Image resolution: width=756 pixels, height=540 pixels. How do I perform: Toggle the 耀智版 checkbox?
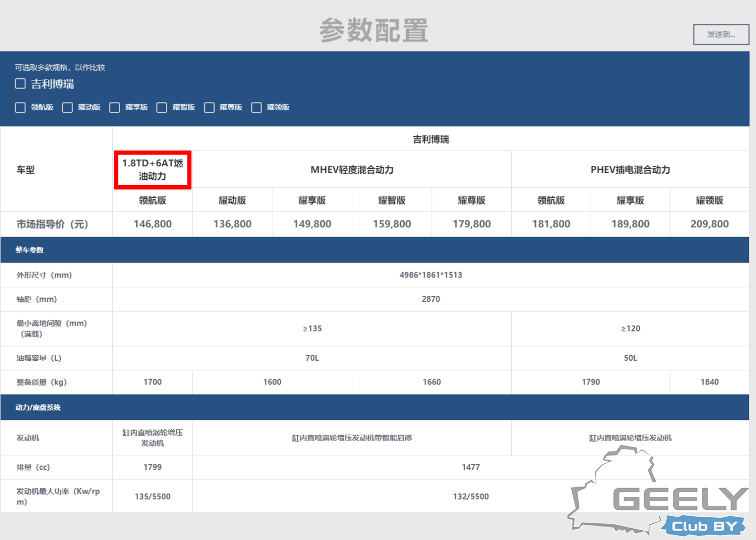pyautogui.click(x=162, y=107)
